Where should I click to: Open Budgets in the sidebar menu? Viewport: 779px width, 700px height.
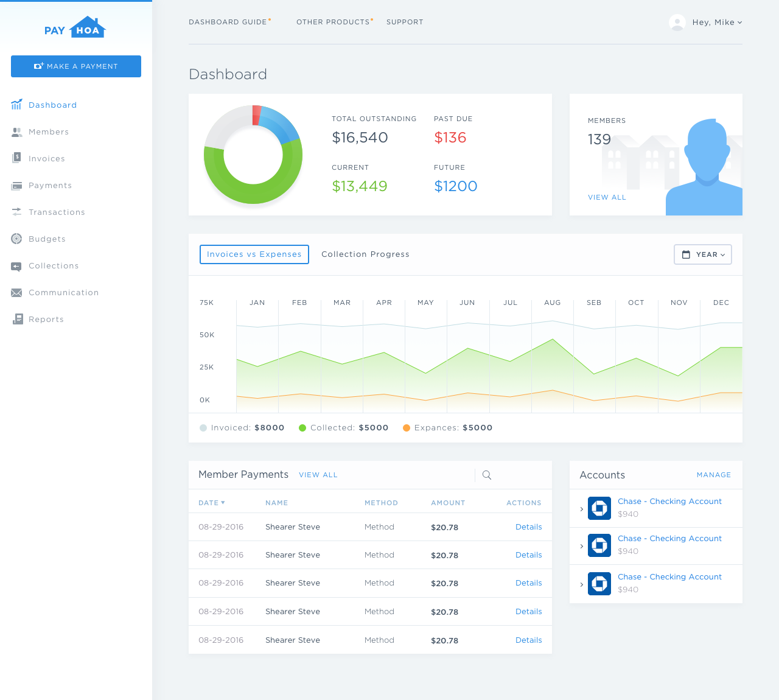pos(47,239)
